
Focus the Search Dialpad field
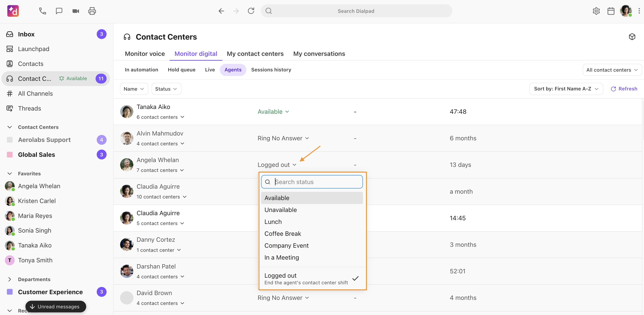(x=356, y=11)
